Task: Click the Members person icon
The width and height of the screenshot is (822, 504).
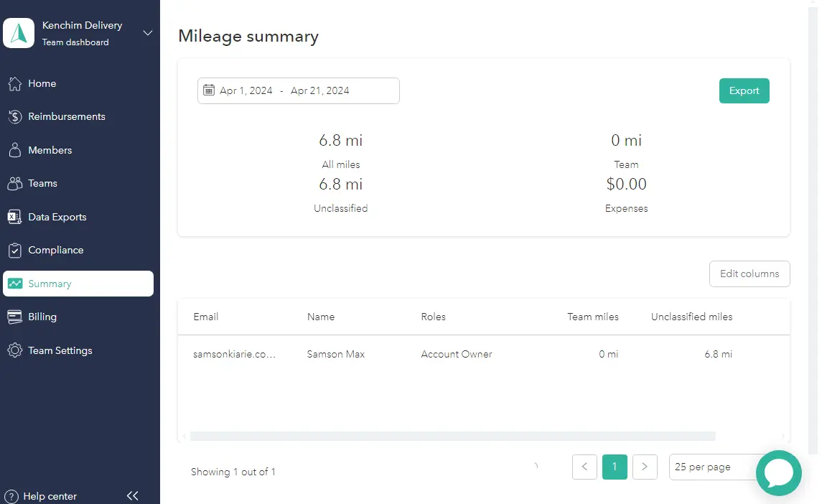Action: 16,150
